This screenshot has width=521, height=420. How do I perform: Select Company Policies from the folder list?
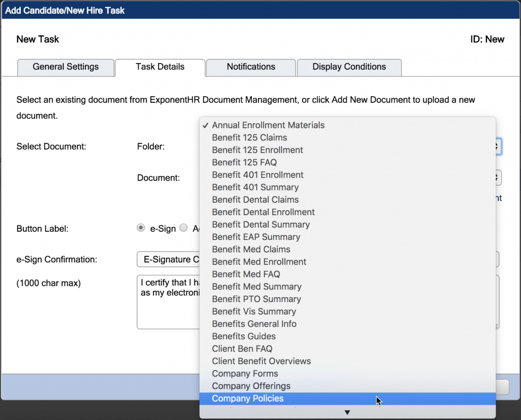click(247, 398)
